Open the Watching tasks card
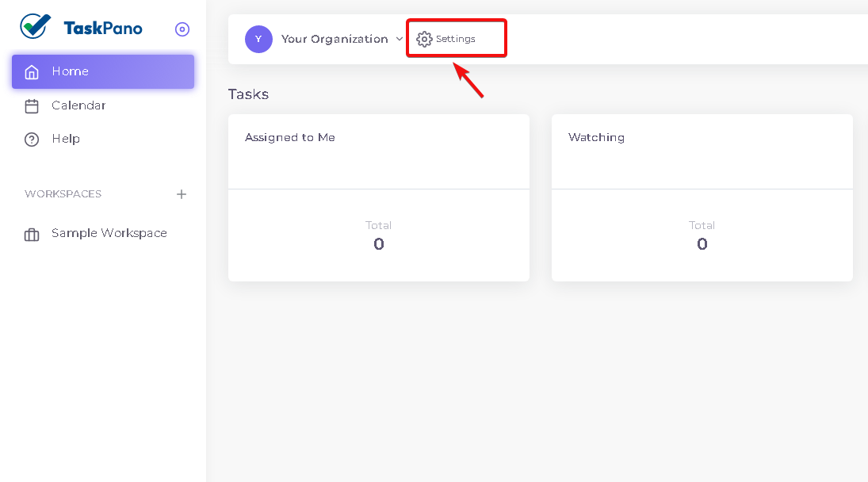This screenshot has width=868, height=482. click(702, 197)
